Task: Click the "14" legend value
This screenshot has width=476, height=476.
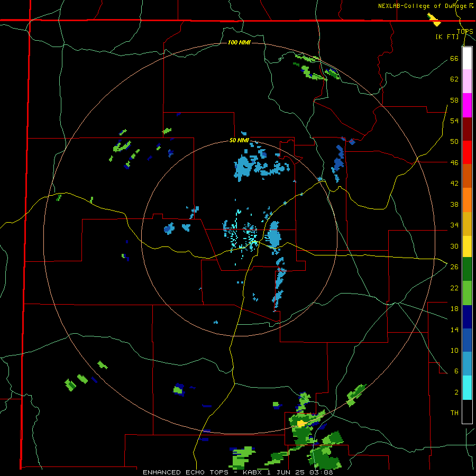Action: pyautogui.click(x=454, y=329)
